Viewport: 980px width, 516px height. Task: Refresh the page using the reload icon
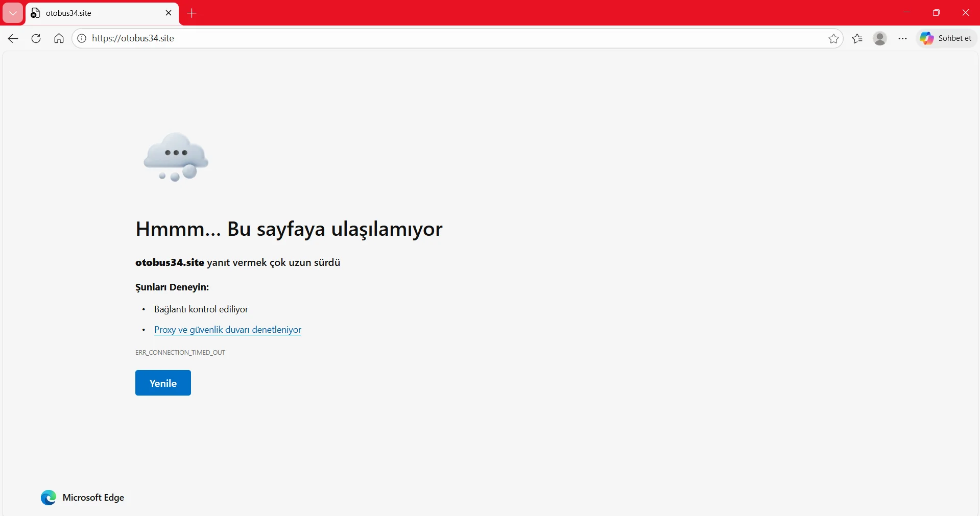tap(36, 38)
